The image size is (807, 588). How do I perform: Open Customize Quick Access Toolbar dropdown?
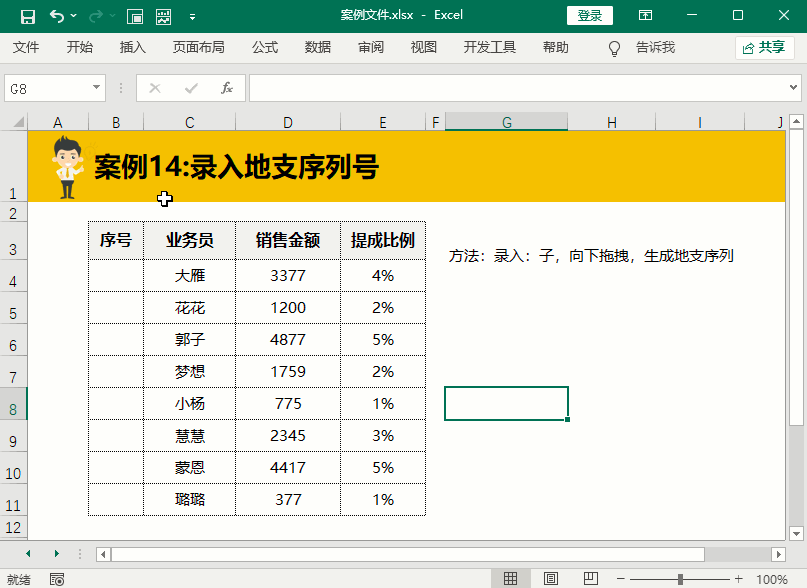pyautogui.click(x=192, y=17)
